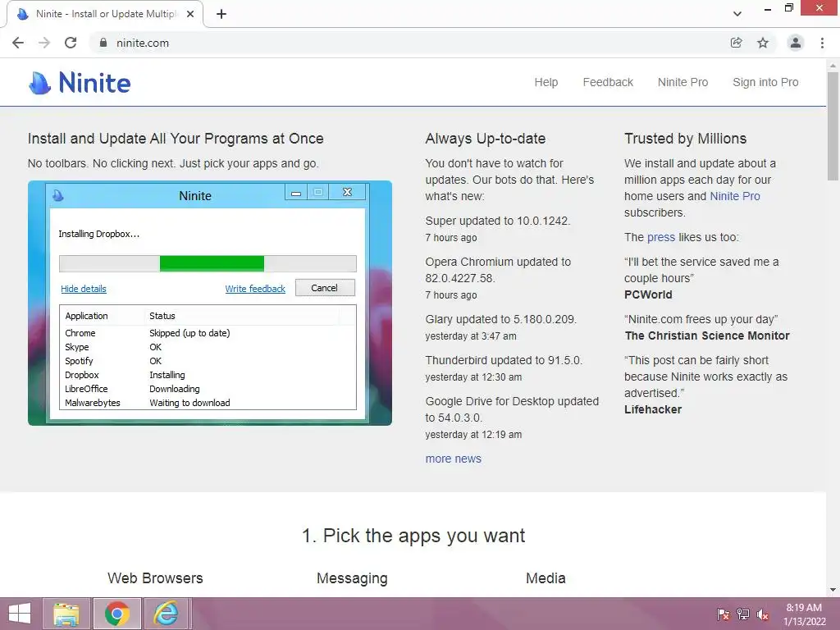Click the Ninite installer screenshot image
The width and height of the screenshot is (840, 630).
(210, 304)
